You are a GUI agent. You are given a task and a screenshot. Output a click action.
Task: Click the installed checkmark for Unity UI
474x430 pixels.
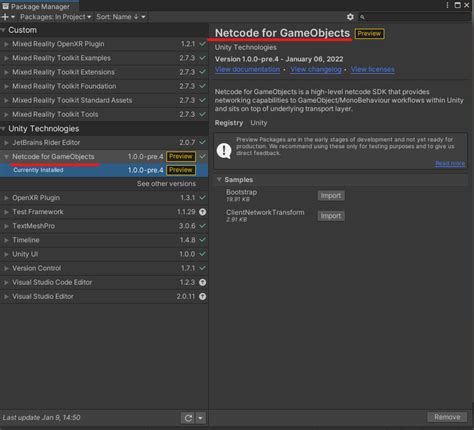click(202, 254)
